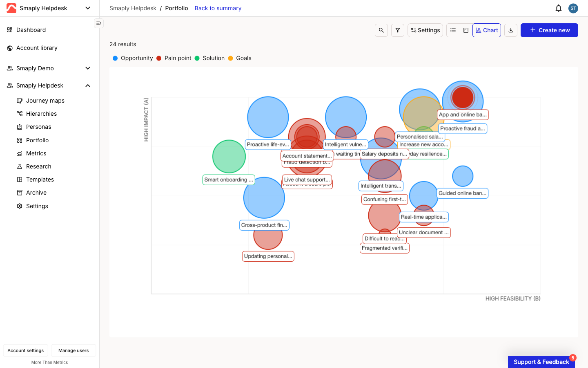Open the search tool in toolbar
The image size is (588, 368).
click(x=381, y=30)
